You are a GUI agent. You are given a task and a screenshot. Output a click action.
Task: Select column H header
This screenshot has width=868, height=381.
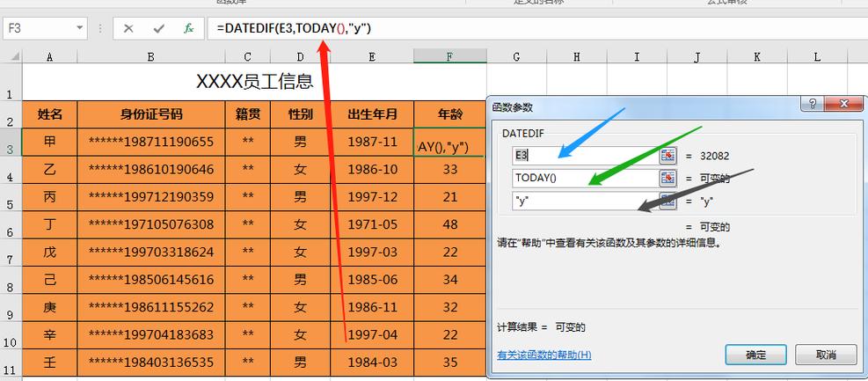coord(577,56)
